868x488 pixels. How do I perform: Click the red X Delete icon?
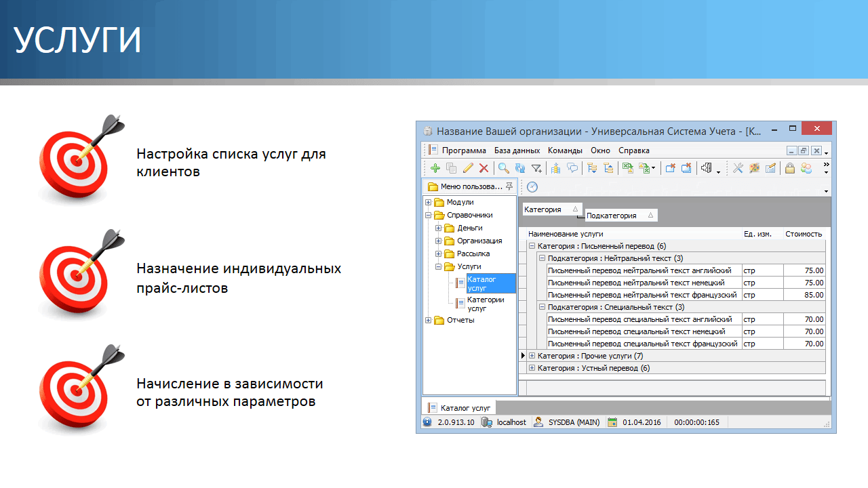click(x=484, y=168)
